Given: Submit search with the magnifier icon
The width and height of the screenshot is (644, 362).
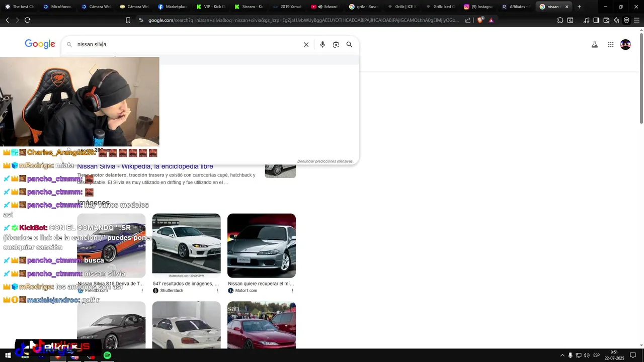Looking at the screenshot, I should [x=349, y=44].
